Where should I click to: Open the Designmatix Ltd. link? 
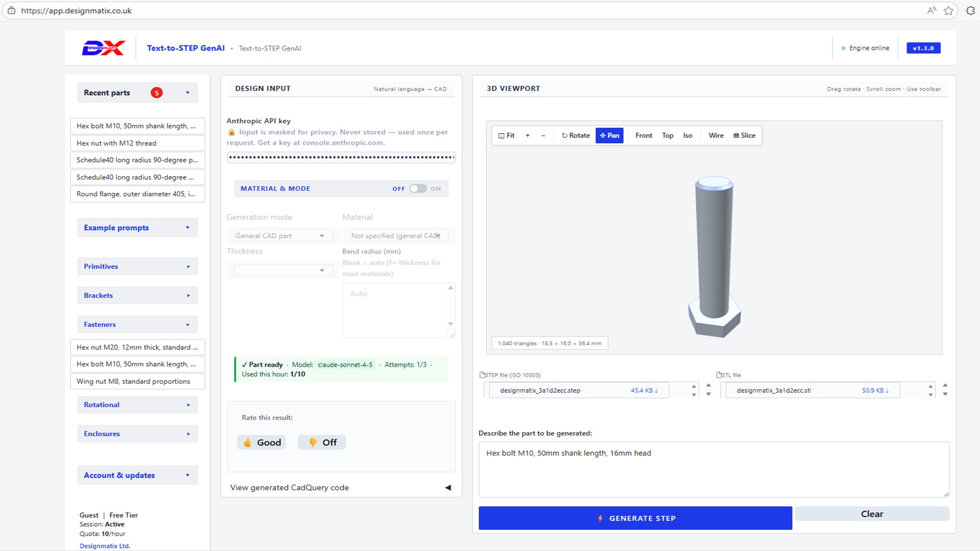click(105, 546)
